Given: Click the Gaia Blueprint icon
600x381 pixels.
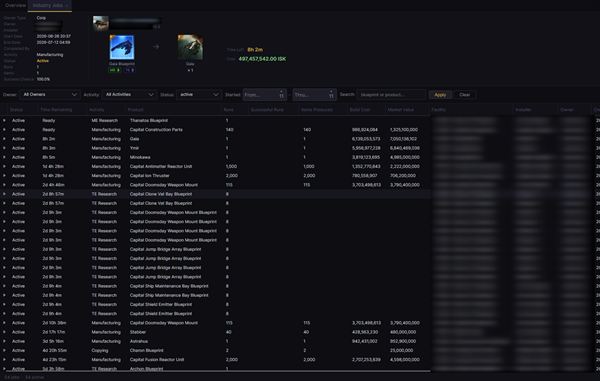Looking at the screenshot, I should 122,47.
